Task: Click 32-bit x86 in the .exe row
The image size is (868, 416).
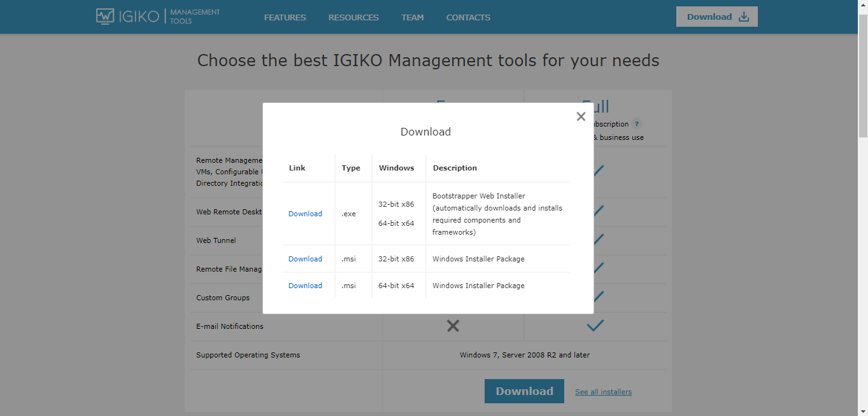Action: [396, 204]
